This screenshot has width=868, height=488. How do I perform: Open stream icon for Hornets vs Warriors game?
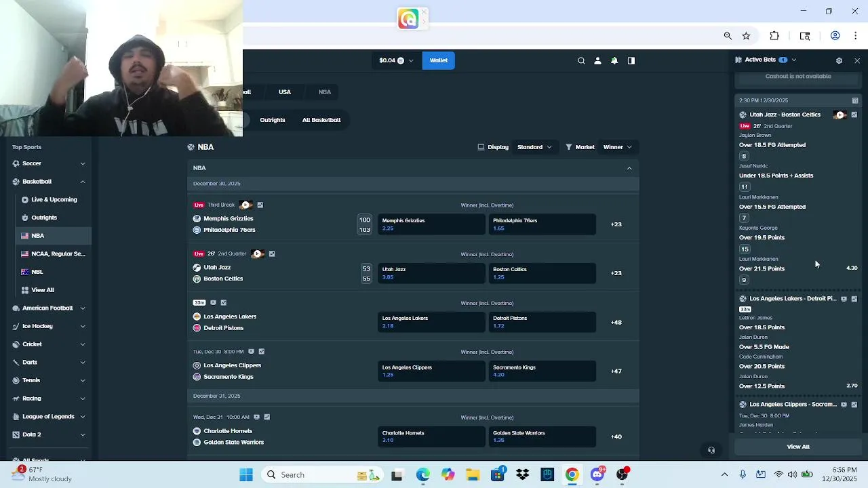click(x=256, y=417)
